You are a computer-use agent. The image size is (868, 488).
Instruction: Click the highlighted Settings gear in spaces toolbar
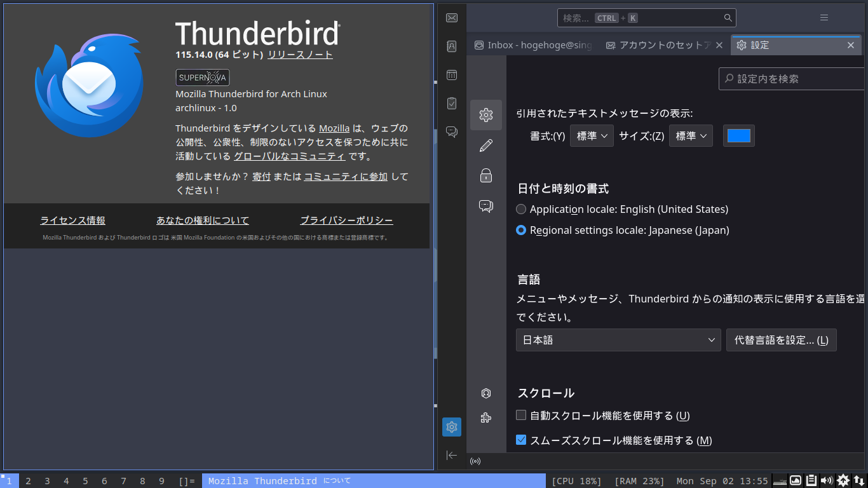click(x=452, y=427)
